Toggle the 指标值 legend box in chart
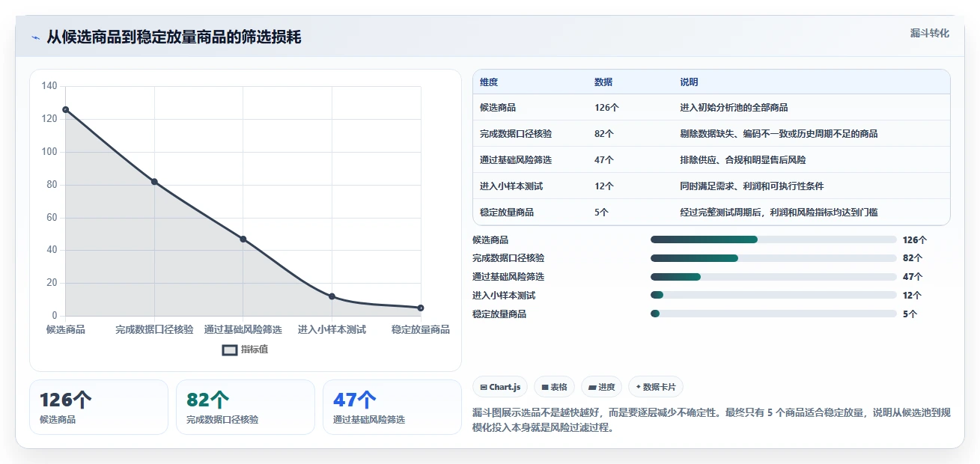The width and height of the screenshot is (980, 464). [230, 349]
